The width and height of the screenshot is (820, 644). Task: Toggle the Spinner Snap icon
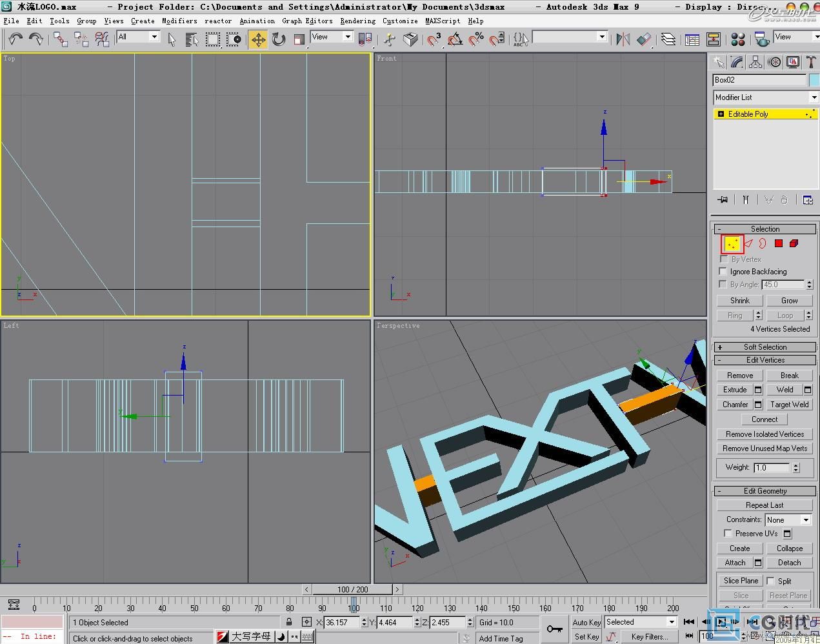(497, 39)
